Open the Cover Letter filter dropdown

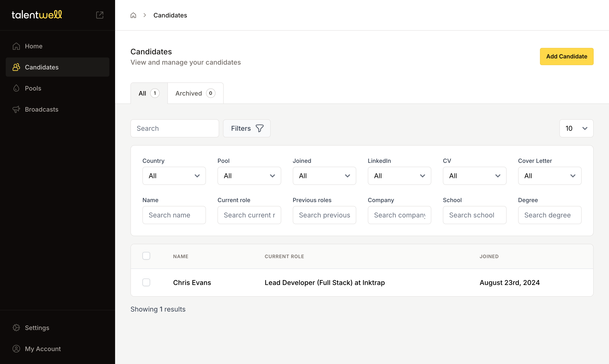(549, 176)
